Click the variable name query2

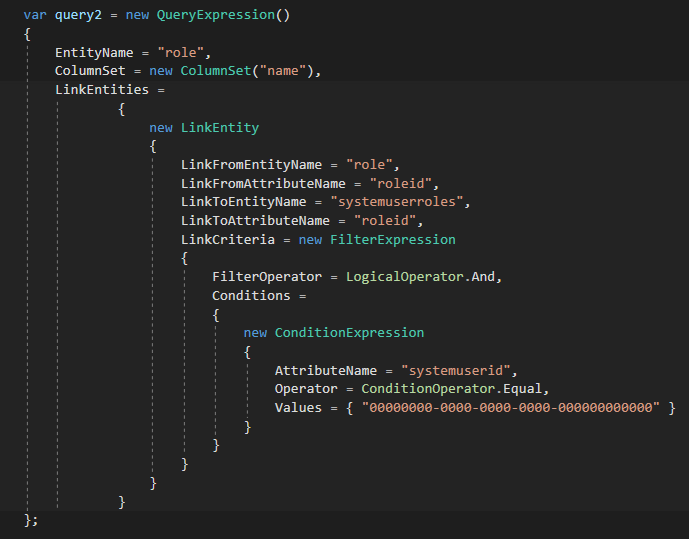point(78,15)
